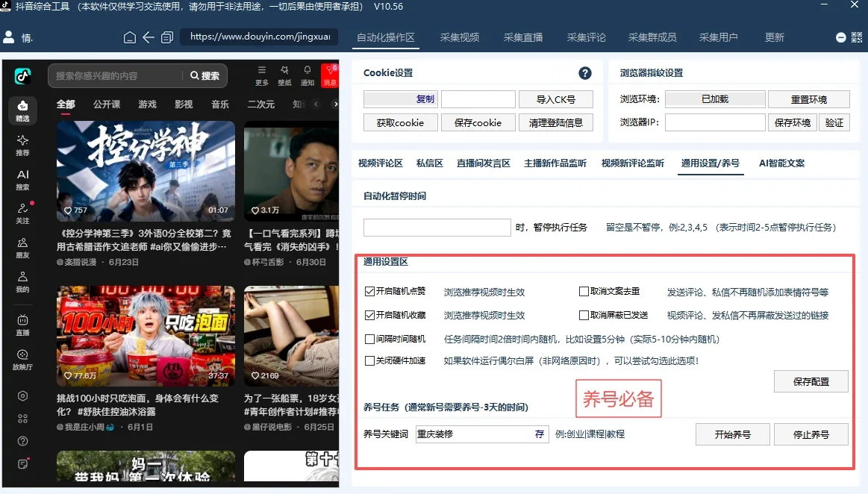868x494 pixels.
Task: Open 我的 in Douyin sidebar
Action: pos(22,282)
